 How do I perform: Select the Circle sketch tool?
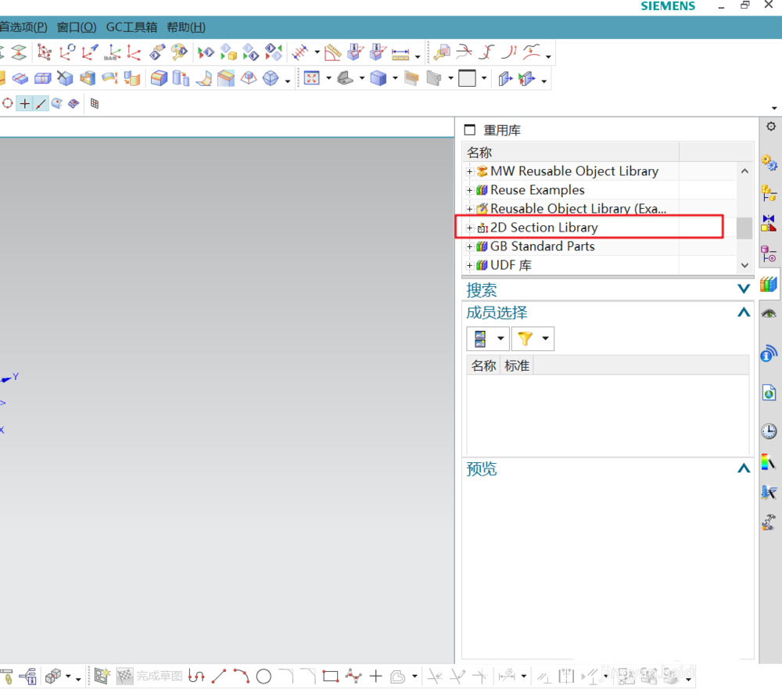click(264, 677)
